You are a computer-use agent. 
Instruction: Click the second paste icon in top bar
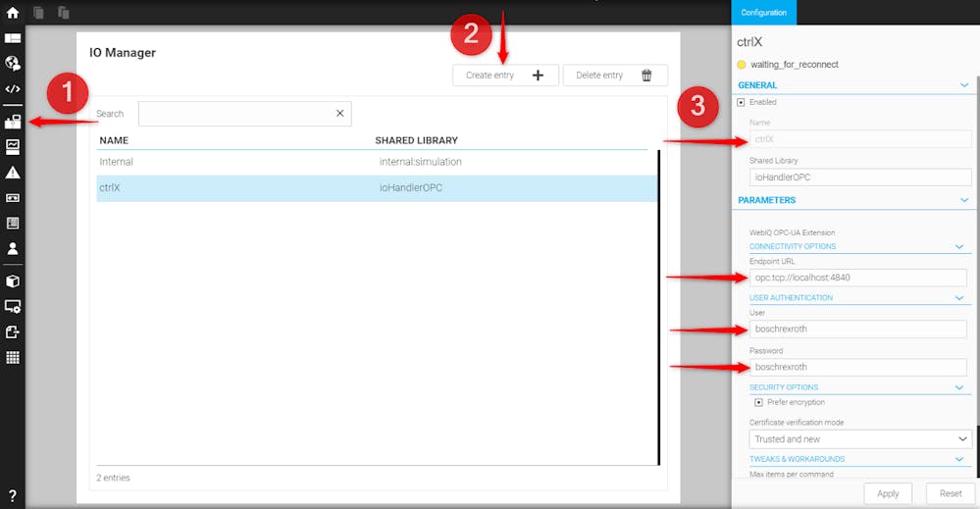[x=63, y=13]
